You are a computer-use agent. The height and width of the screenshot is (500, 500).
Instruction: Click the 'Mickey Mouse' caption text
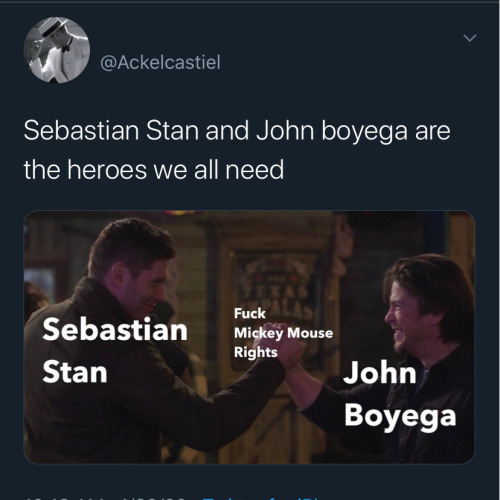283,333
